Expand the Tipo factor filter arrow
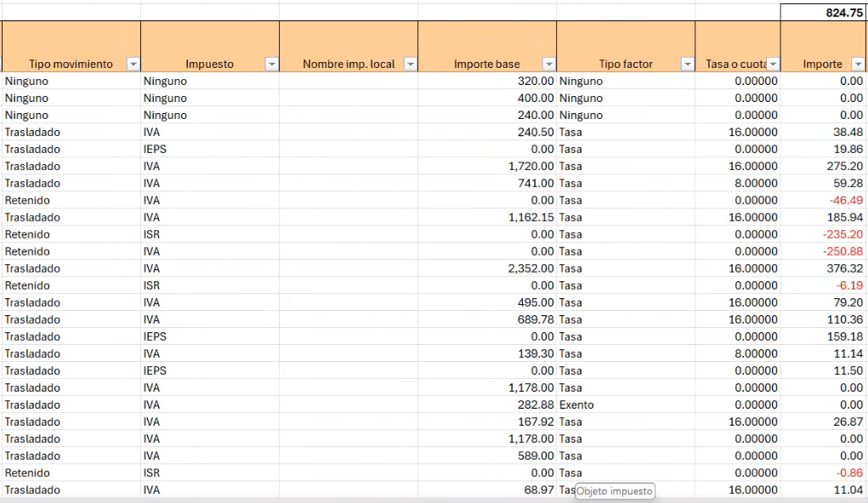The width and height of the screenshot is (868, 503). [687, 65]
